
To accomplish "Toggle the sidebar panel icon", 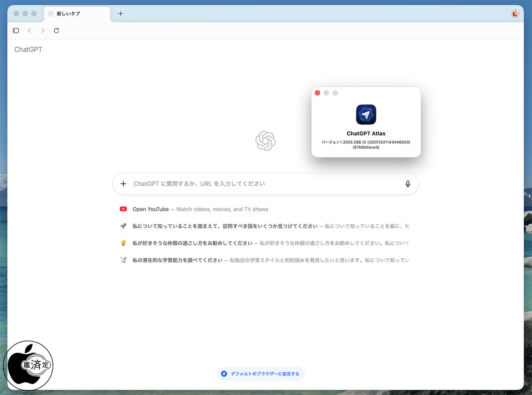I will [16, 31].
